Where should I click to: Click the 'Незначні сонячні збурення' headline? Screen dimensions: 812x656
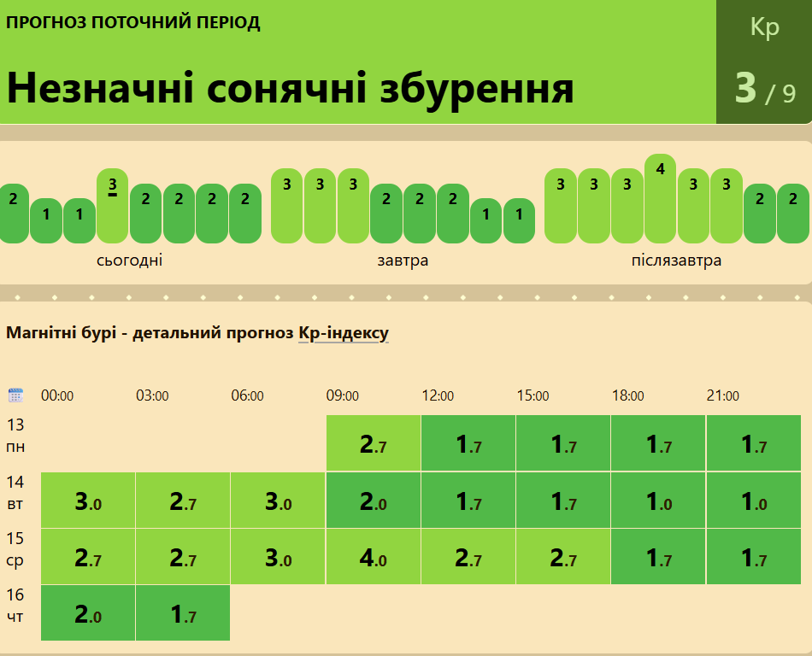point(291,87)
